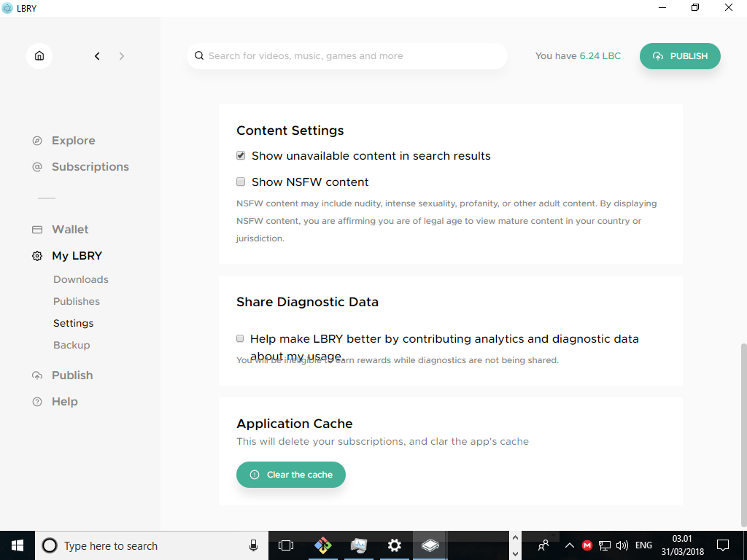This screenshot has height=560, width=747.
Task: Click the Explore compass icon
Action: coord(37,141)
